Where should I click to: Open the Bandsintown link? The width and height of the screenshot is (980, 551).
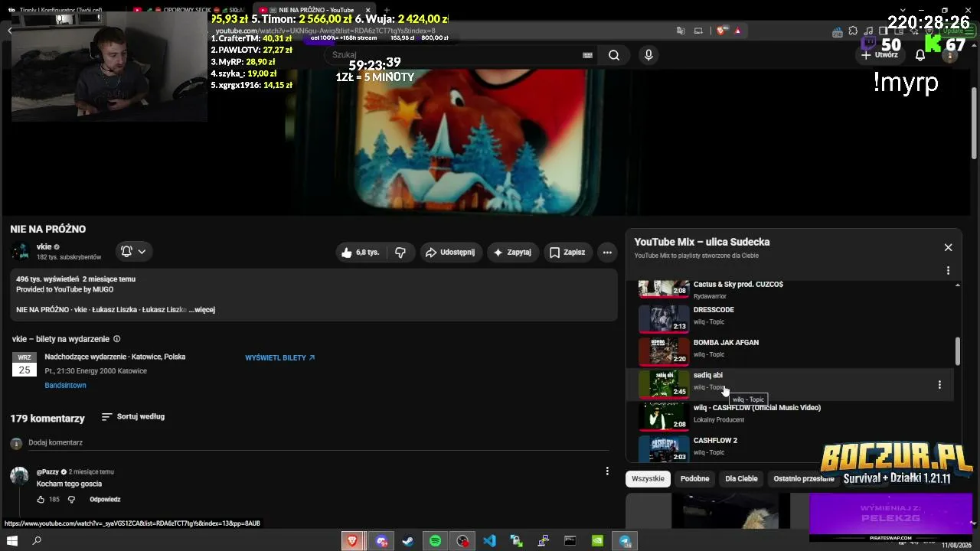[x=65, y=386]
